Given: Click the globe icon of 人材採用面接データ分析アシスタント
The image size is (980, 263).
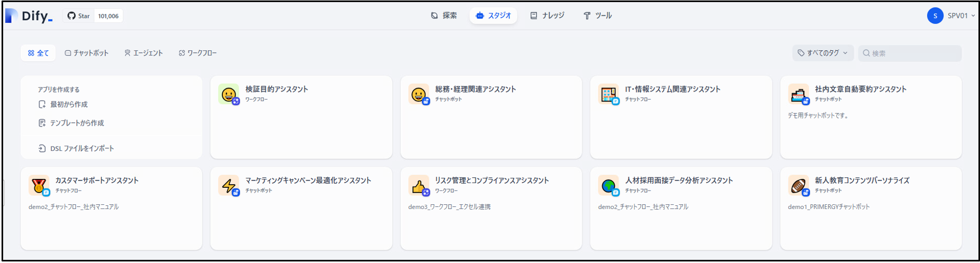Looking at the screenshot, I should pos(608,186).
